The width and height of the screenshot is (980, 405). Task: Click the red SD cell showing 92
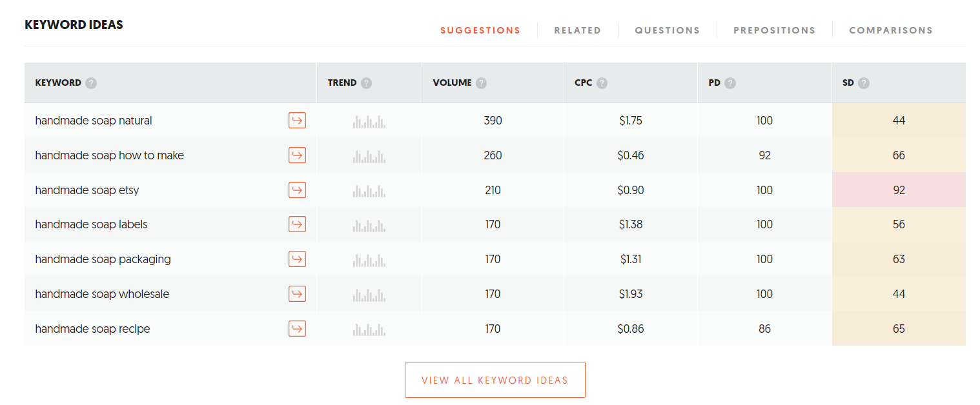coord(899,190)
